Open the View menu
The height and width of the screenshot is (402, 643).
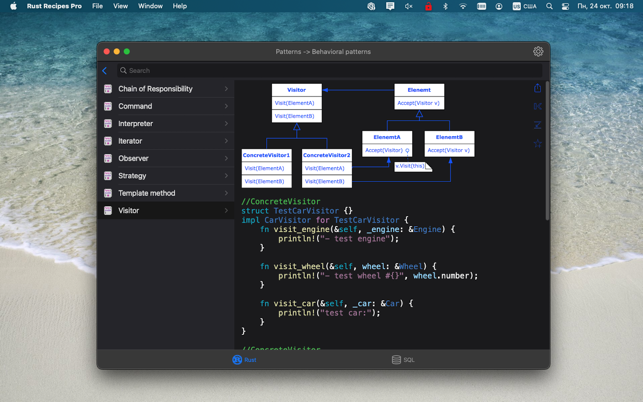coord(121,6)
